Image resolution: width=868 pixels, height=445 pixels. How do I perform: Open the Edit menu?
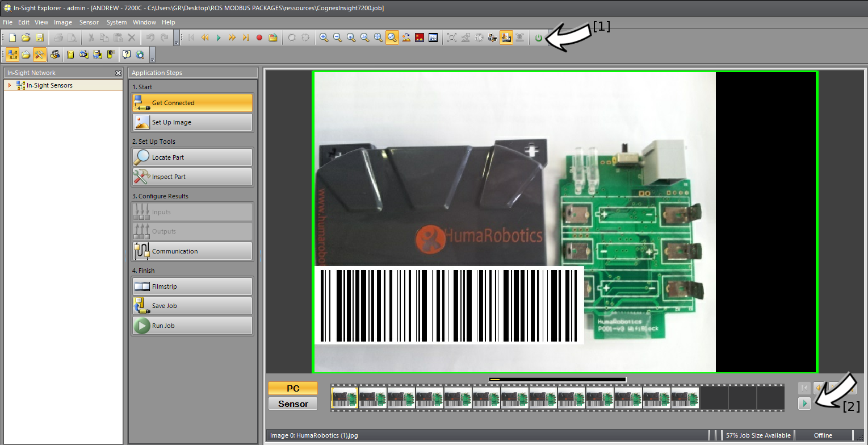coord(23,22)
